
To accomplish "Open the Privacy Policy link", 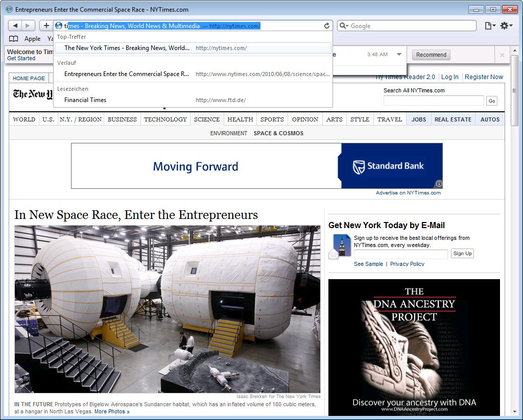I will (x=407, y=264).
